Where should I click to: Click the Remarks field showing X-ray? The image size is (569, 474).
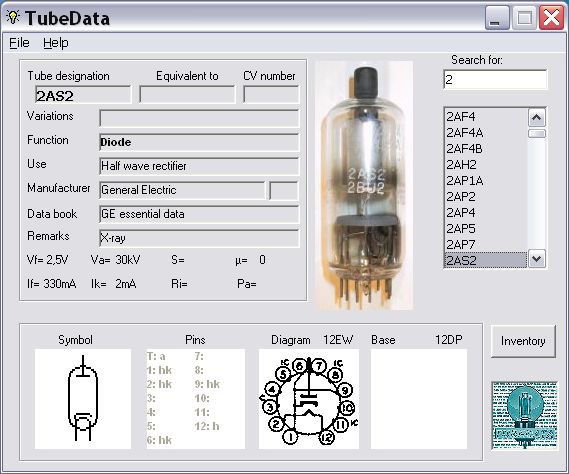(199, 238)
